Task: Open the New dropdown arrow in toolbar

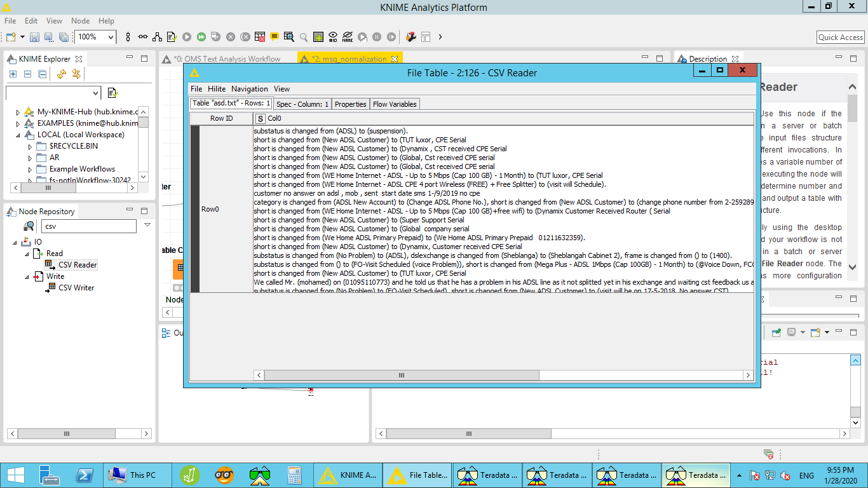Action: (22, 37)
